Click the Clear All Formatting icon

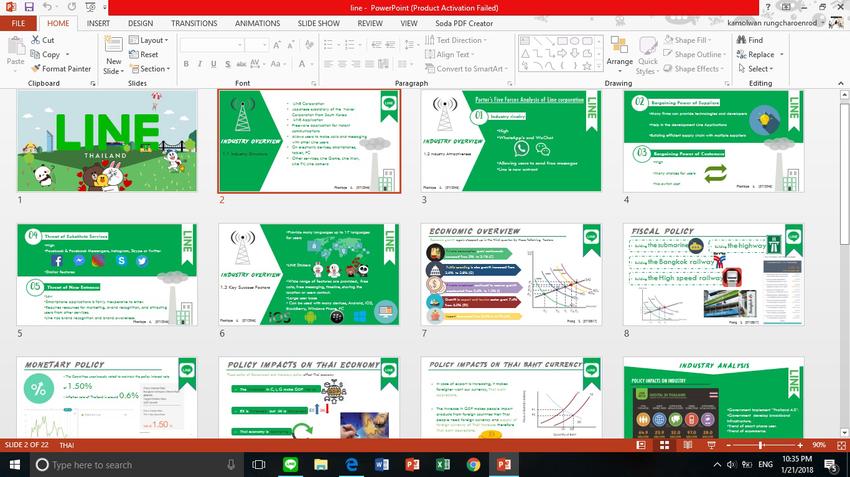coord(309,44)
